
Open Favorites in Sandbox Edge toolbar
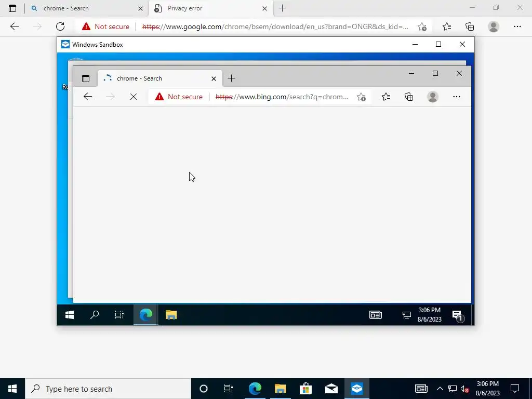point(386,97)
